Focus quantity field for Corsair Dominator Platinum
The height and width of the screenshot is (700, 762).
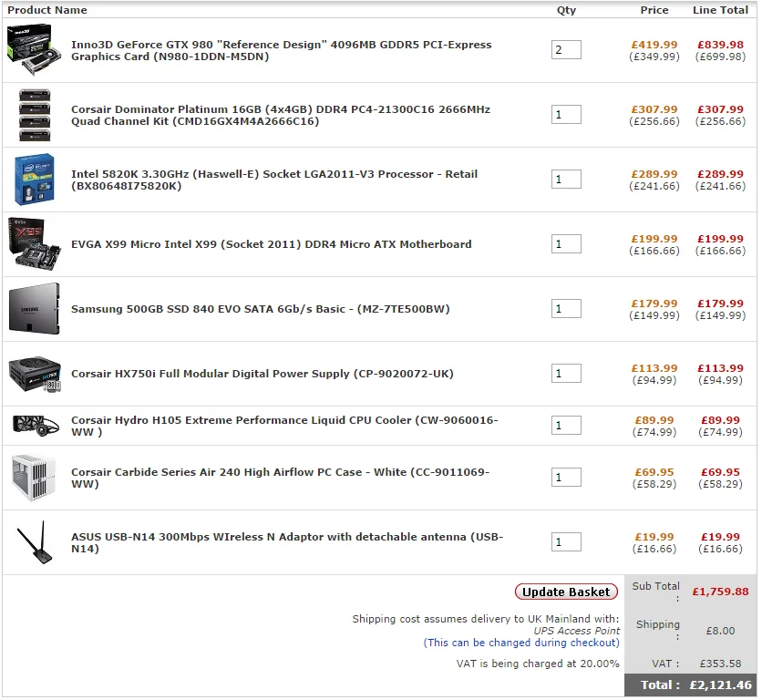pos(566,114)
